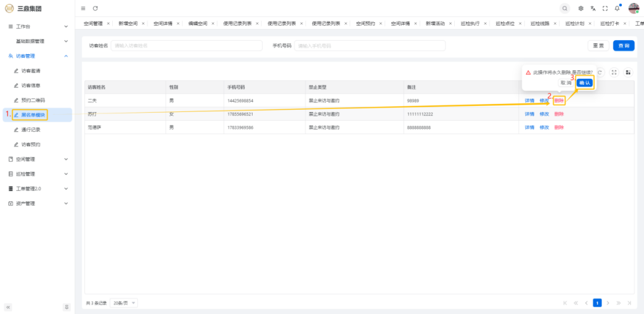Expand the 巡检管理 sidebar menu

pyautogui.click(x=37, y=174)
